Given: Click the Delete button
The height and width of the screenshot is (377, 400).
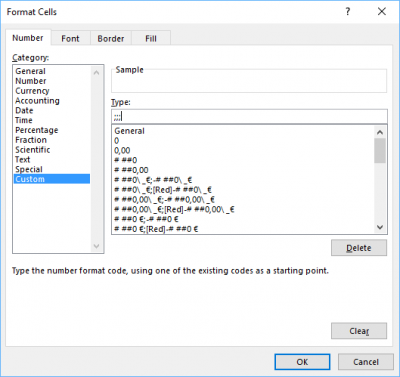Looking at the screenshot, I should tap(359, 248).
